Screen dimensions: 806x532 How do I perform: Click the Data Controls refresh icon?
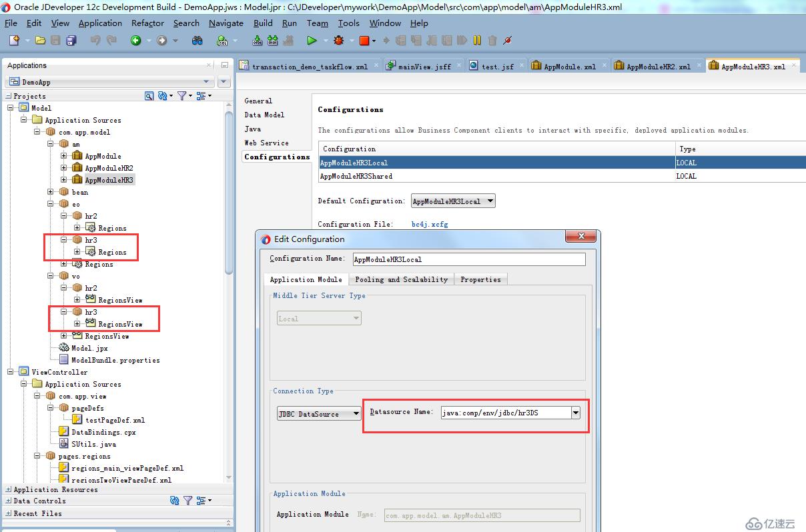click(175, 501)
